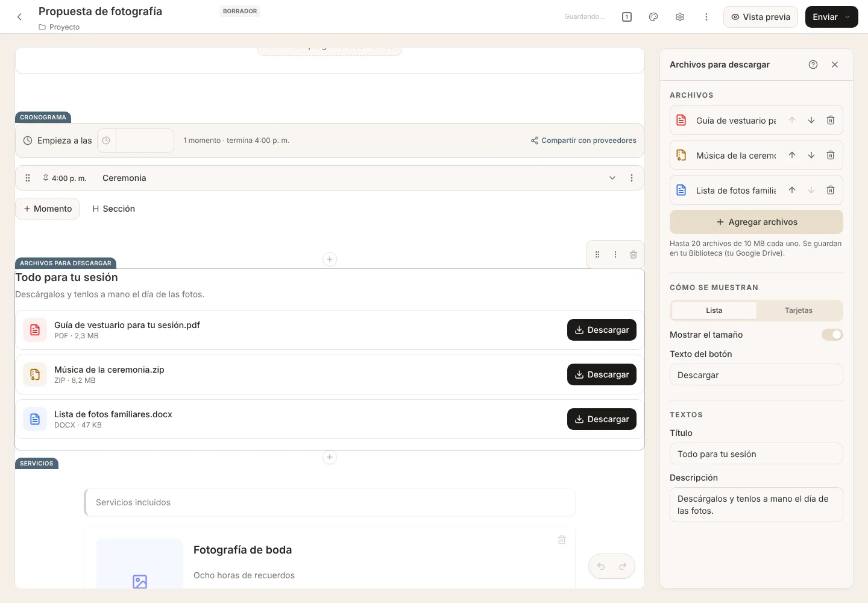
Task: Edit the Descripción text area
Action: (756, 505)
